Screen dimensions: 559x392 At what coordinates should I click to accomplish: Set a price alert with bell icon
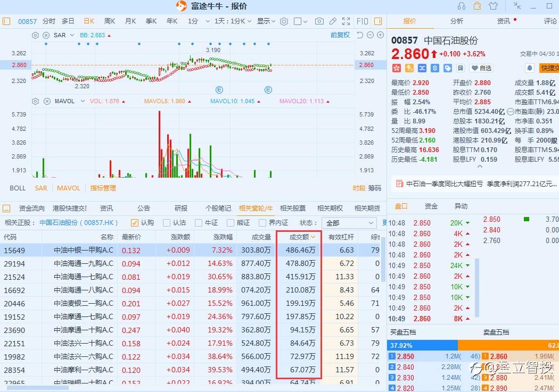529,68
